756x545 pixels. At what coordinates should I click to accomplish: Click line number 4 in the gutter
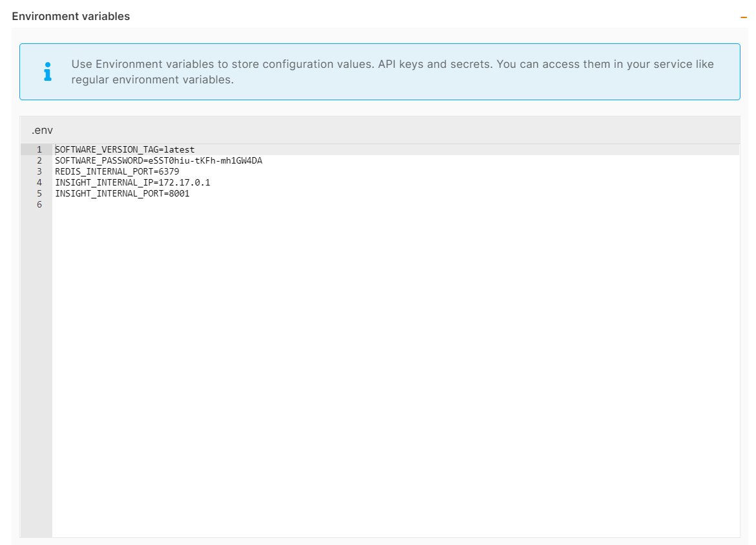click(x=39, y=182)
